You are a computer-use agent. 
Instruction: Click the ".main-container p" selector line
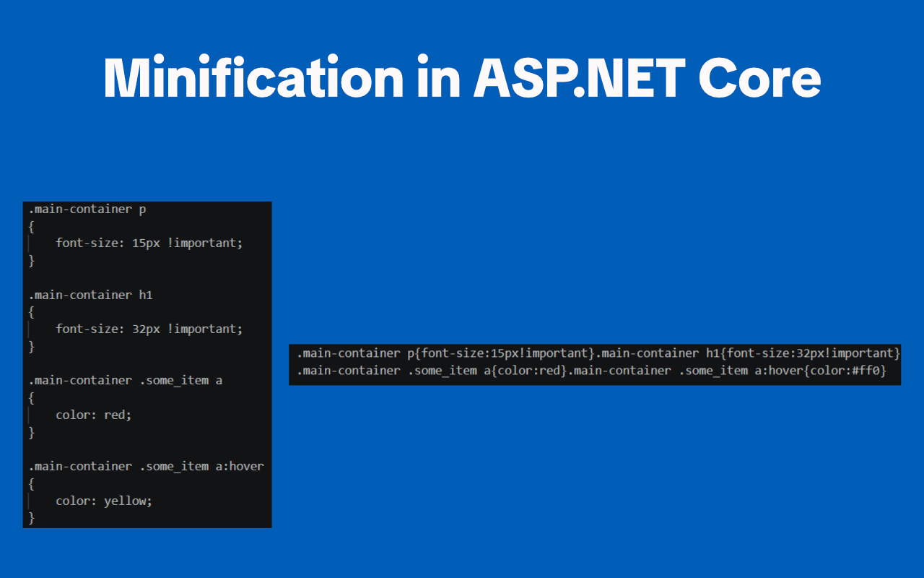88,210
